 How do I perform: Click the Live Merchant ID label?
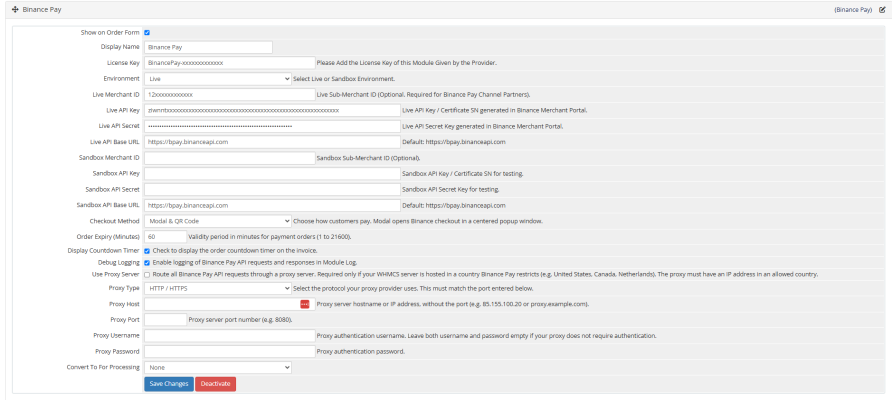[115, 94]
